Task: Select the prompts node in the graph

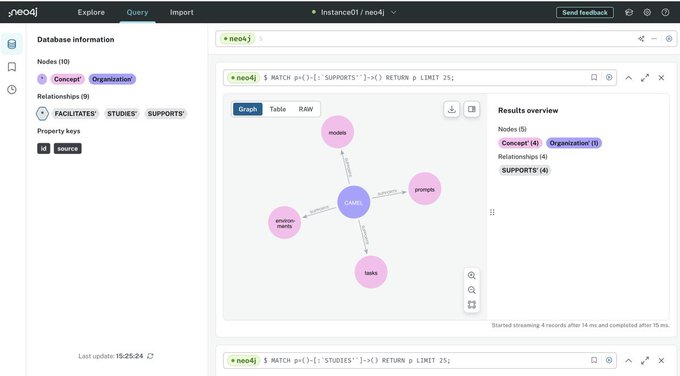Action: pyautogui.click(x=425, y=189)
